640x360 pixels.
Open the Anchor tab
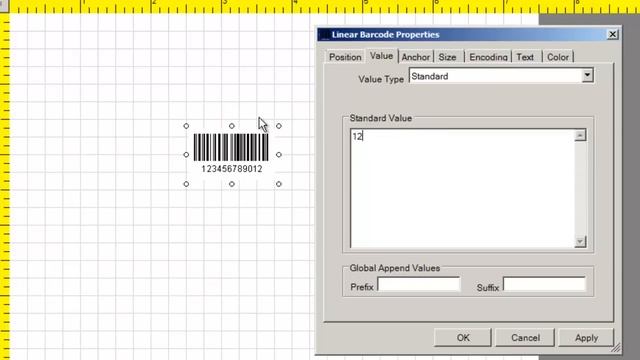416,57
